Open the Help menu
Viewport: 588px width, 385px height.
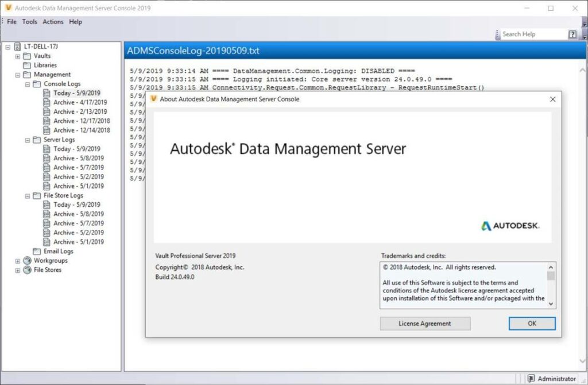(x=75, y=22)
